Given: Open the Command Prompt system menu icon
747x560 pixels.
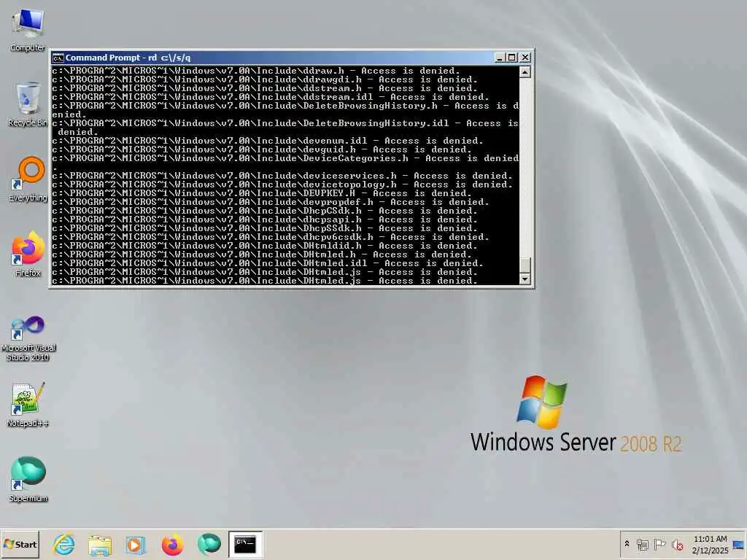Looking at the screenshot, I should [x=58, y=58].
